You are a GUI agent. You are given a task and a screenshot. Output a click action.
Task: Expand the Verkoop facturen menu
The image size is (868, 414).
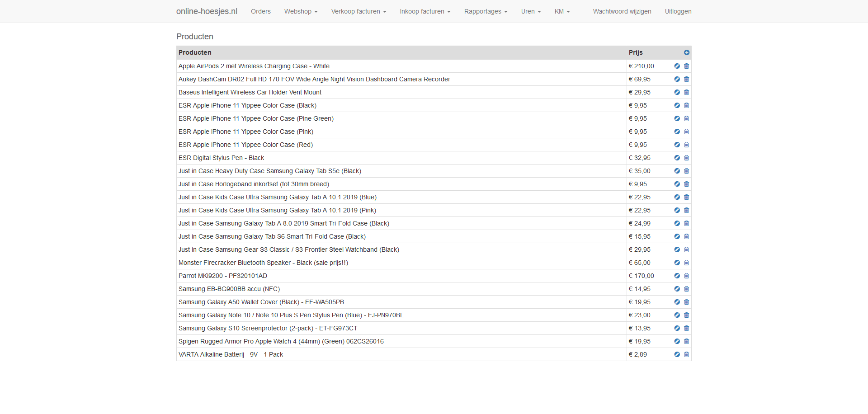tap(359, 11)
